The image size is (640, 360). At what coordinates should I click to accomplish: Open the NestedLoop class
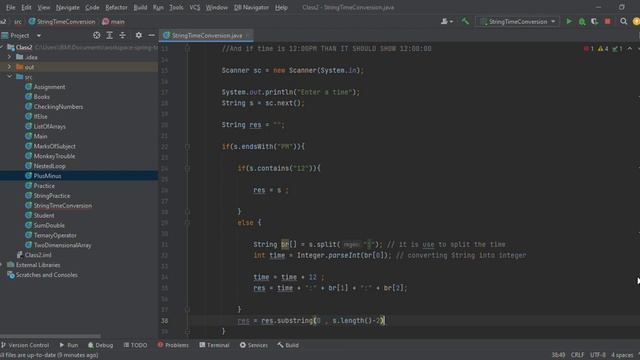pos(49,166)
